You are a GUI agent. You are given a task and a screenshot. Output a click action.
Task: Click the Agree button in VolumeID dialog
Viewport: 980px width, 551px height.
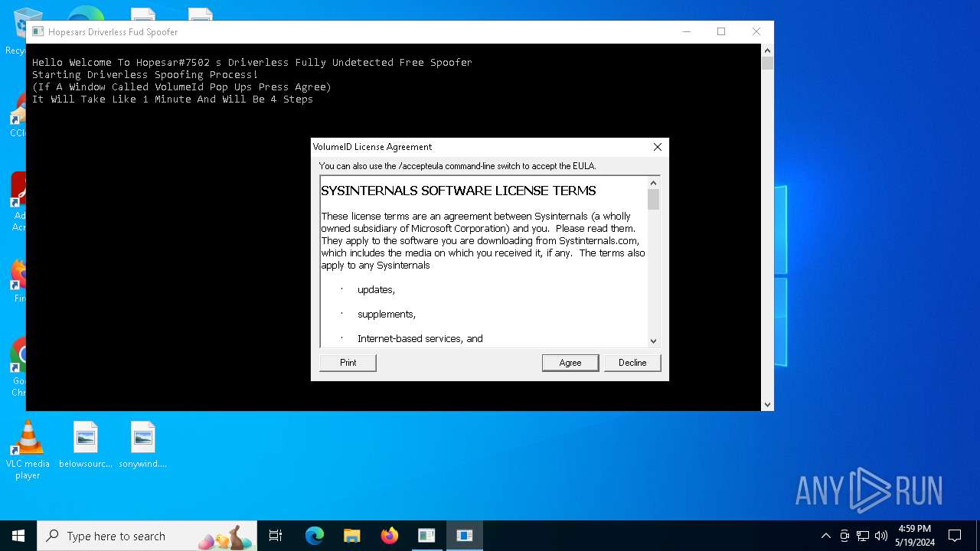(x=570, y=363)
